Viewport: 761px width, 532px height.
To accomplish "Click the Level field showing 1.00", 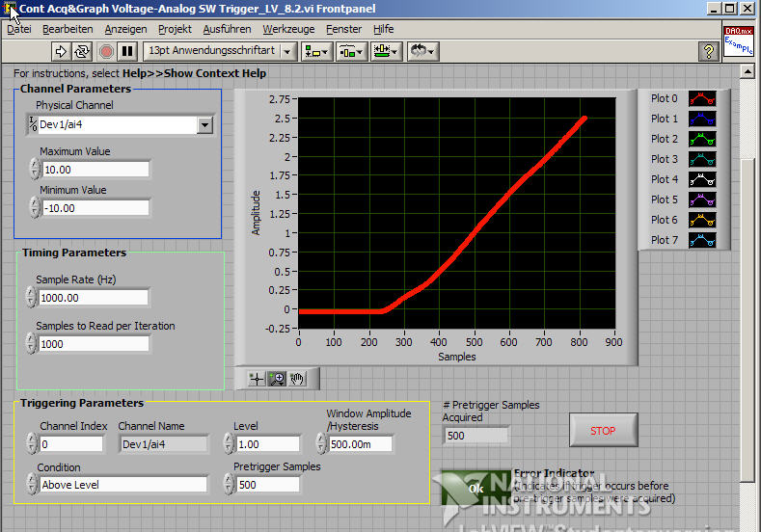I will pos(268,444).
